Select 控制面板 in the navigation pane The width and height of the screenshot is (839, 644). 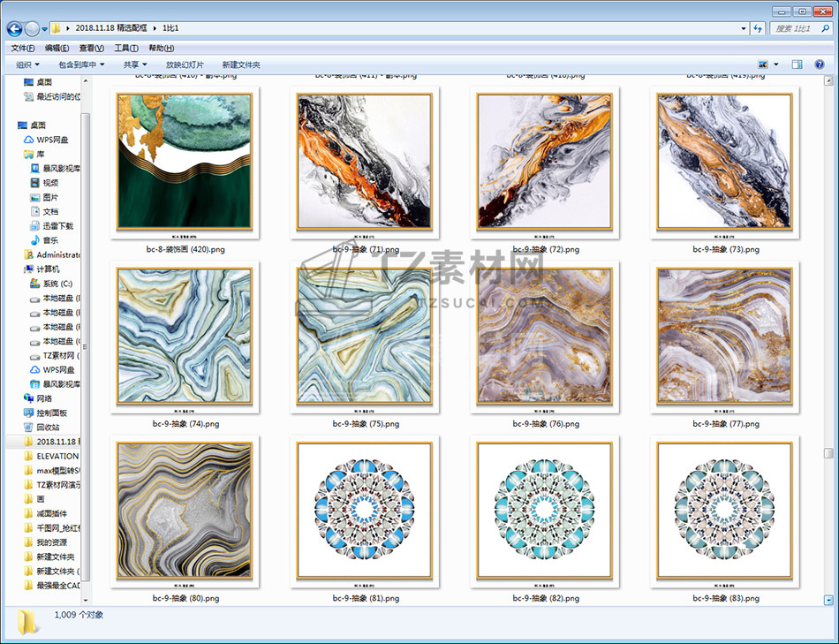point(51,413)
